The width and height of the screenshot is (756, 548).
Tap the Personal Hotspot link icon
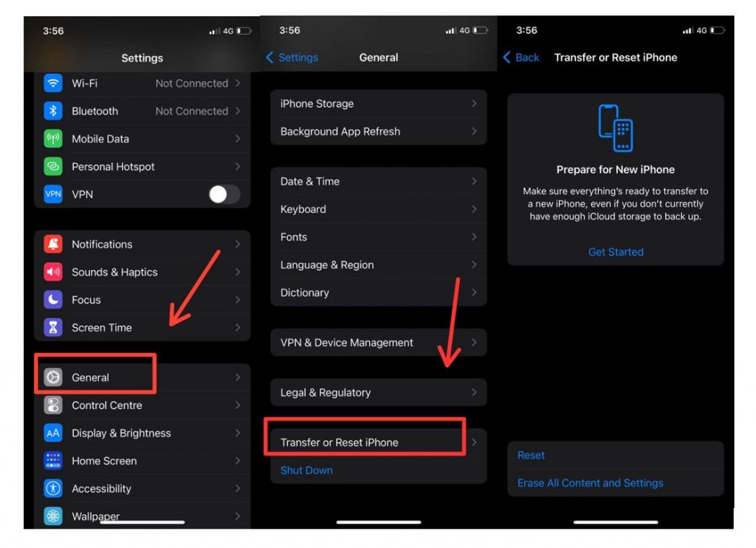pyautogui.click(x=53, y=166)
